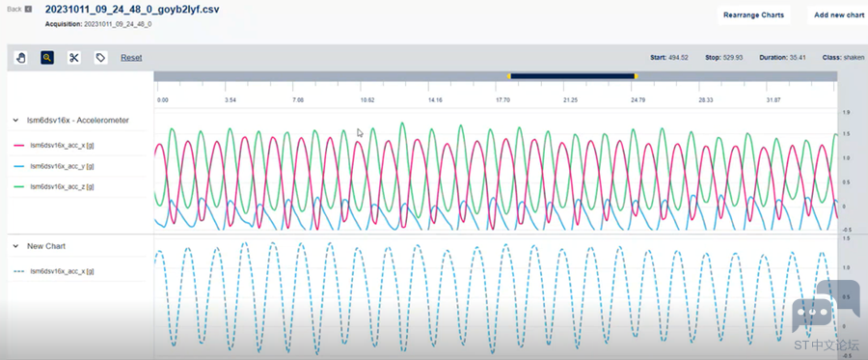Reset the chart zoom
868x360 pixels.
131,58
